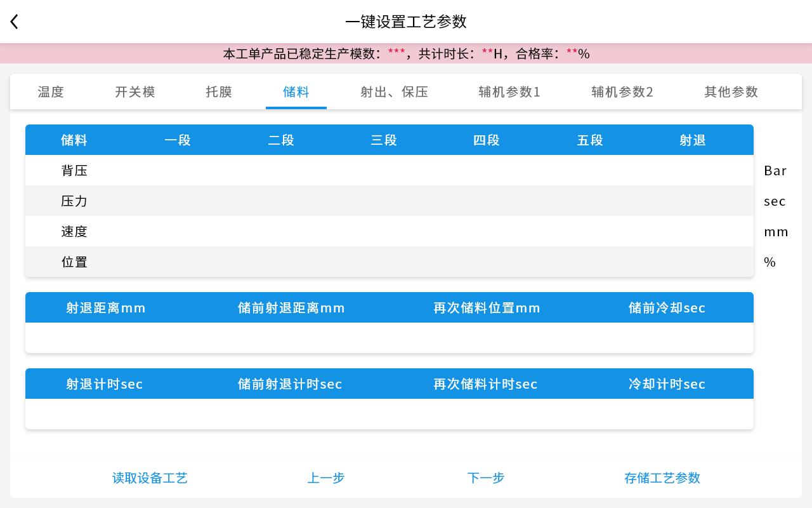Select the 储料 tab
Image resolution: width=812 pixels, height=508 pixels.
296,91
